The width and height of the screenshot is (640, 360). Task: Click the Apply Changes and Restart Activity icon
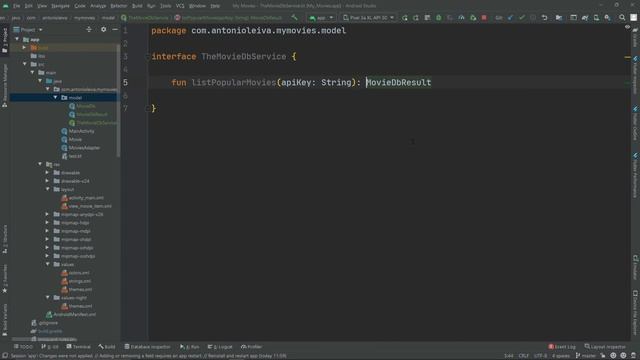[x=416, y=18]
